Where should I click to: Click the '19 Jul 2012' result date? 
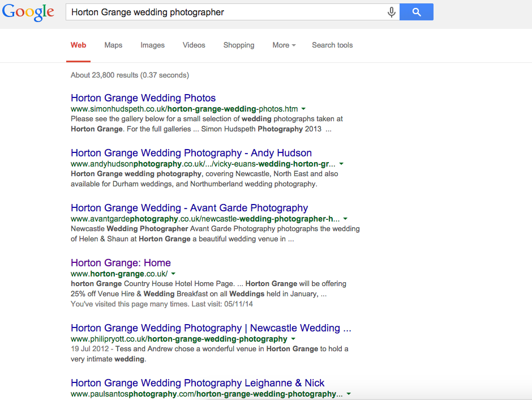pyautogui.click(x=89, y=349)
